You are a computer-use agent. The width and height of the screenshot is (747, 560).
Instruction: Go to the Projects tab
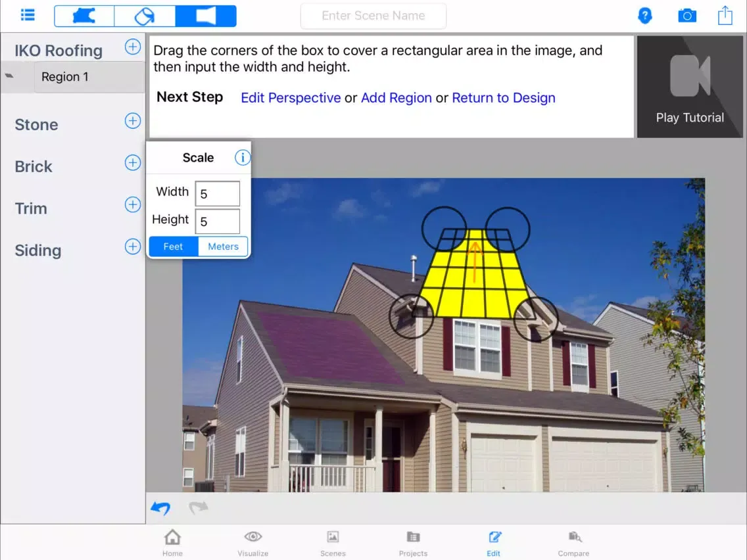click(413, 542)
